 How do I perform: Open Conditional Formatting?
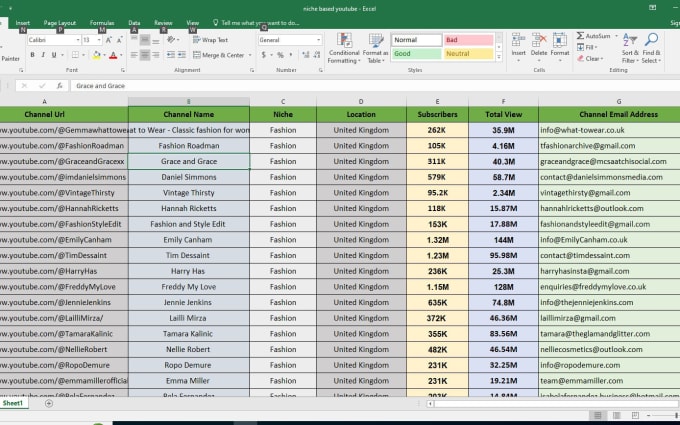pos(344,49)
